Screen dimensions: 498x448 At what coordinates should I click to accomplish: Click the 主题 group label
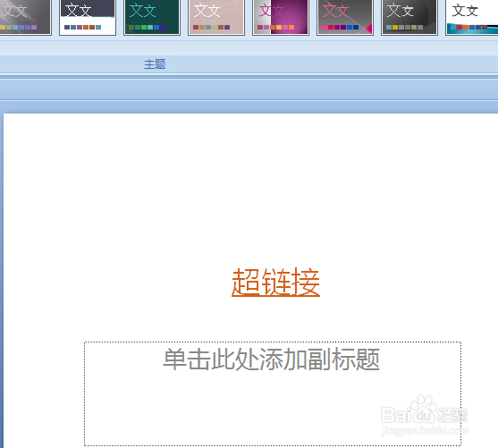[155, 64]
